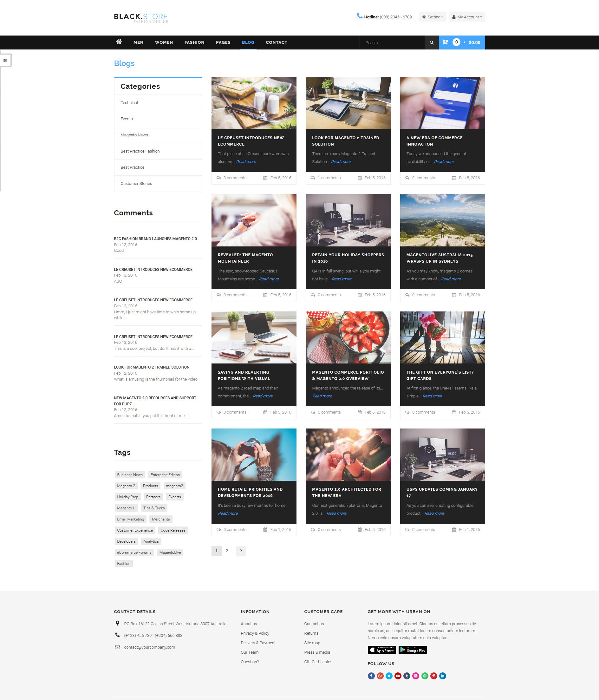This screenshot has height=700, width=599.
Task: Click the location pin icon in contact details
Action: pos(117,623)
